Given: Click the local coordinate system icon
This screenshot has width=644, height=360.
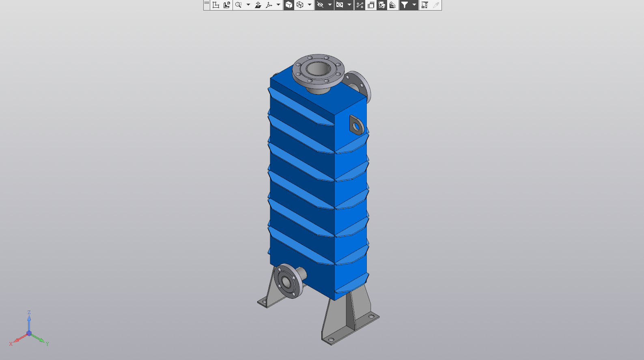Looking at the screenshot, I should point(216,5).
